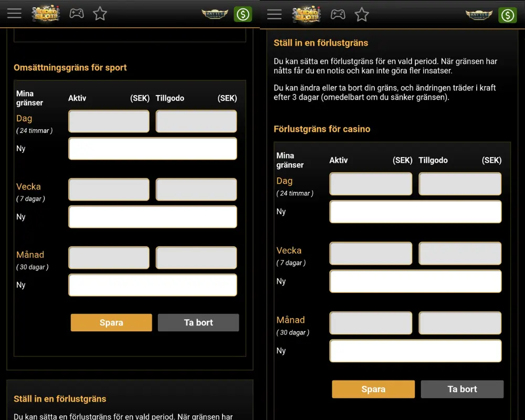Click gamepad games icon in right screen

point(338,14)
